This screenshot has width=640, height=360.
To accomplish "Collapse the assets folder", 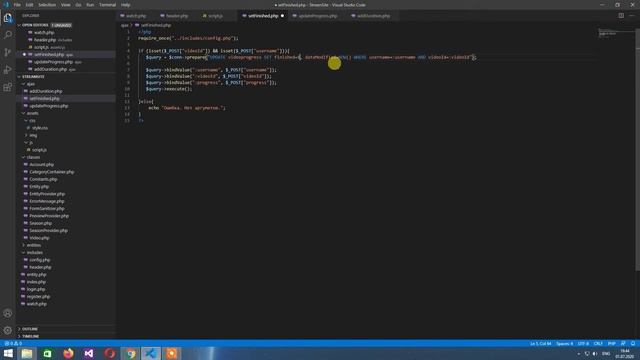I will point(32,113).
